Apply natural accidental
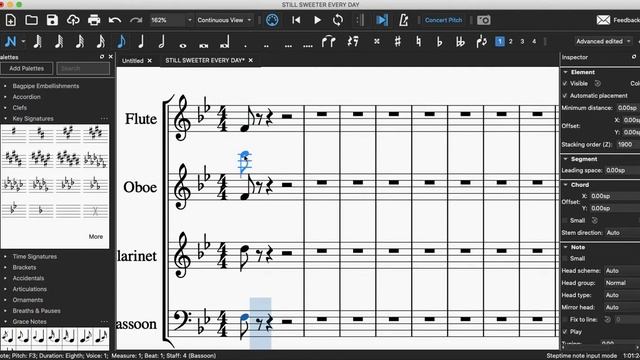This screenshot has width=640, height=360. [418, 41]
